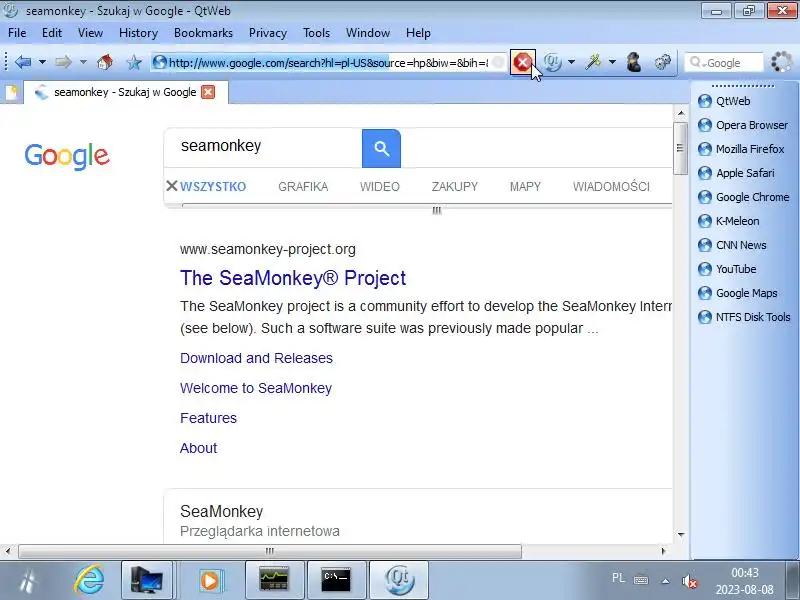The image size is (800, 600).
Task: Click the vertical scrollbar thumb
Action: point(680,148)
